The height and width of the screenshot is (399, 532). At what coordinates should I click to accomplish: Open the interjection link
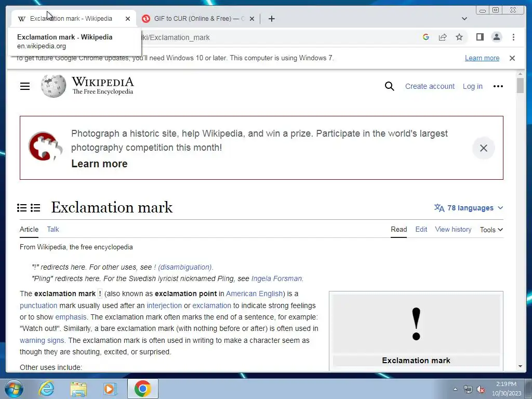[x=164, y=305]
